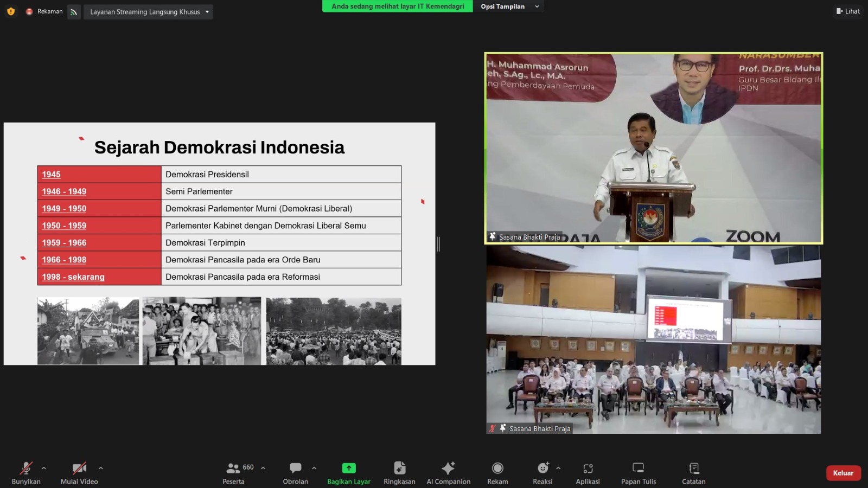Turn on camera with Mulai Video
This screenshot has width=868, height=488.
[x=79, y=472]
